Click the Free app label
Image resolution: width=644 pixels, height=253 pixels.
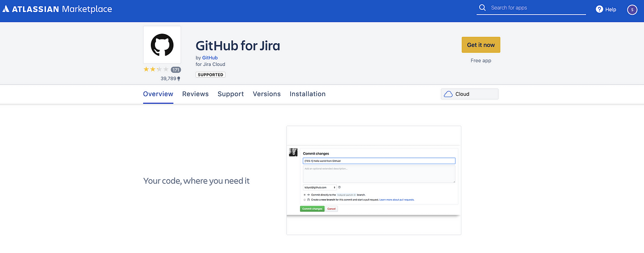pyautogui.click(x=481, y=61)
